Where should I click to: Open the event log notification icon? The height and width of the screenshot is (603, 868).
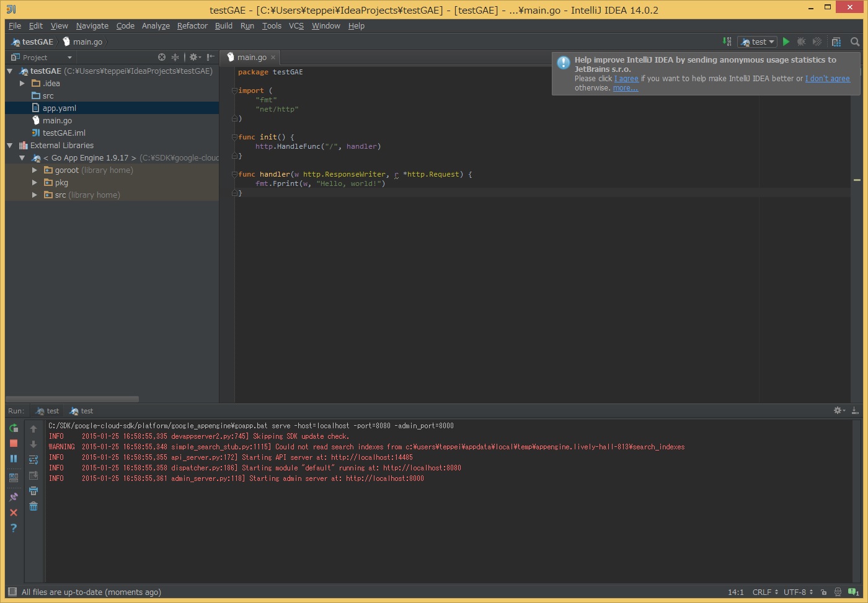854,592
